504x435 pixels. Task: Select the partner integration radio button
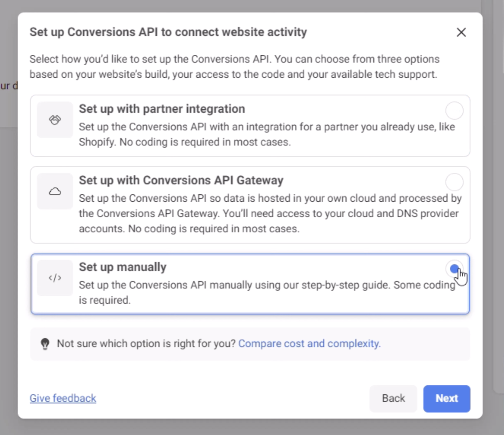coord(454,110)
